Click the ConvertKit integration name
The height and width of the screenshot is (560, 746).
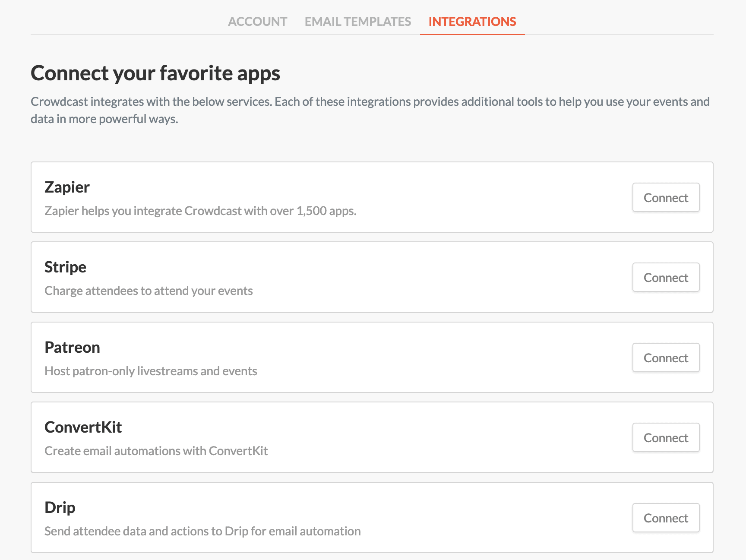point(83,427)
